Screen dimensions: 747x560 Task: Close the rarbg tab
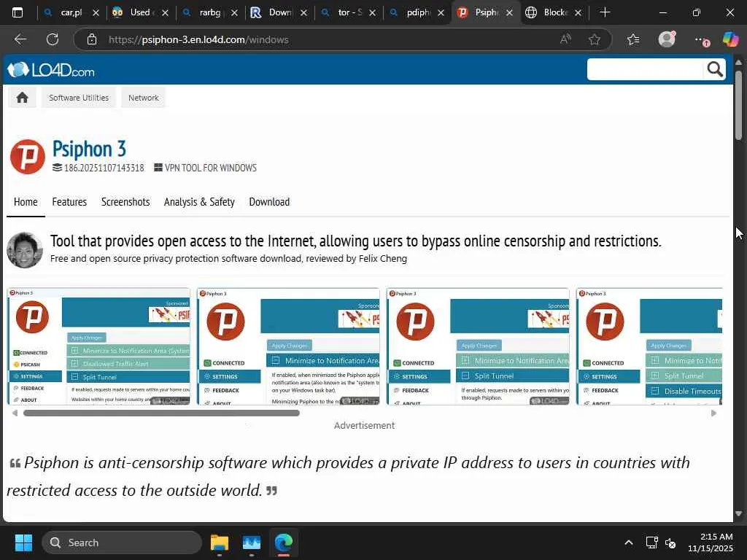[x=234, y=12]
